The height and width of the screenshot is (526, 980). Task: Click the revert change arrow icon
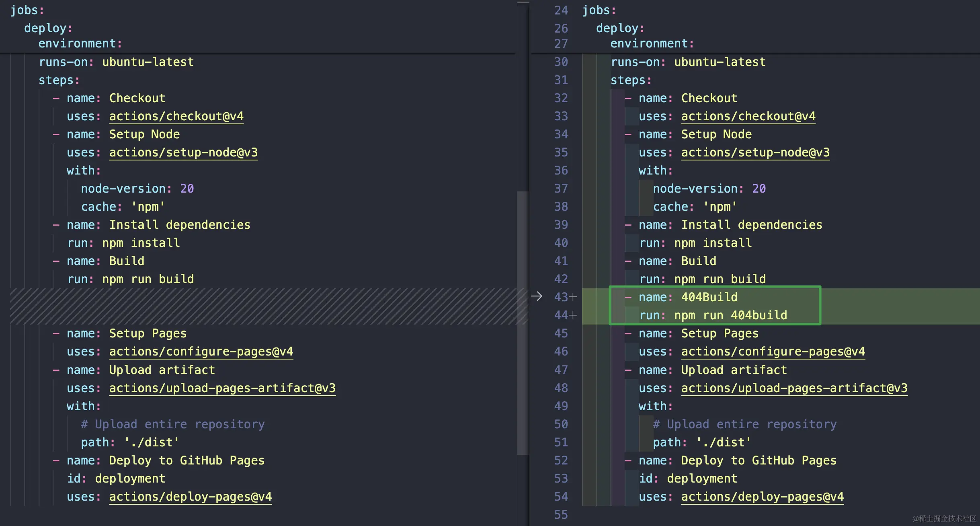tap(537, 296)
